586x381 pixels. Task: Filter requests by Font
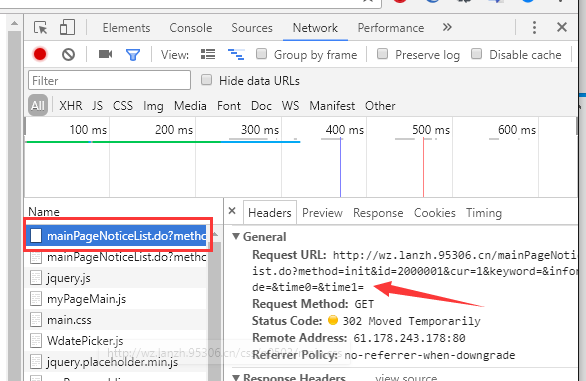(229, 106)
